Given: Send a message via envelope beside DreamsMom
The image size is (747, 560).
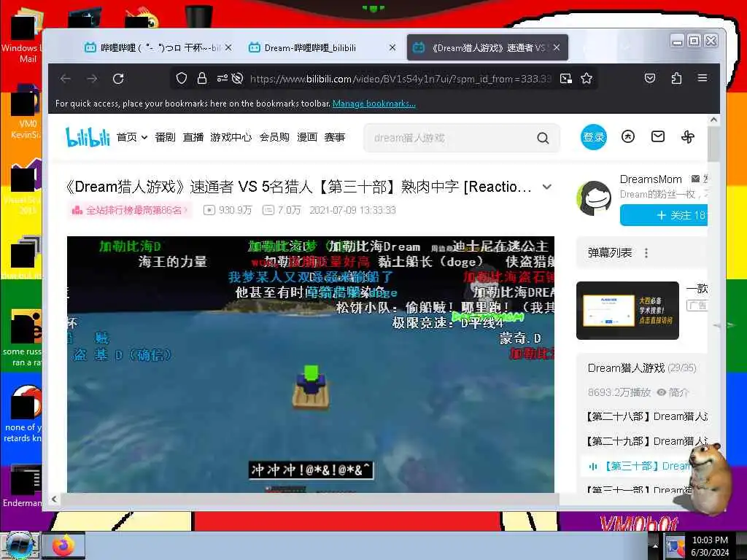Looking at the screenshot, I should click(695, 179).
